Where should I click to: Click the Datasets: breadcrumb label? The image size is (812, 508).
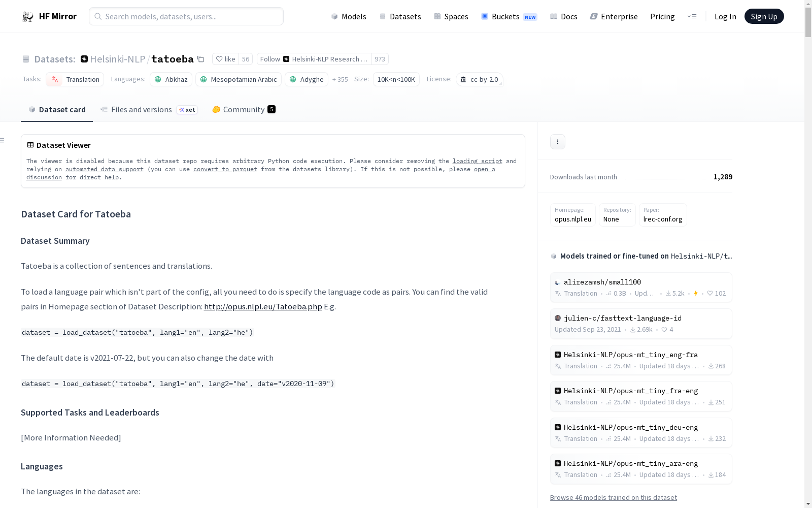(55, 59)
